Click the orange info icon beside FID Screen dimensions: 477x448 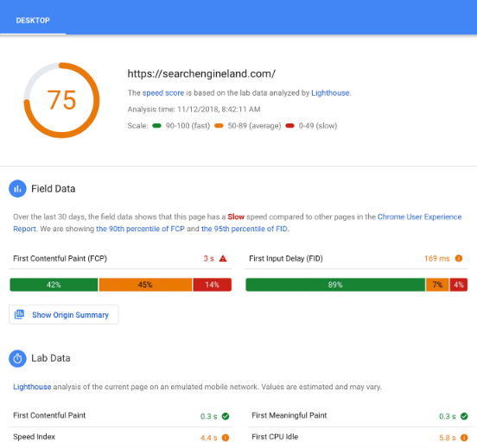pos(459,258)
